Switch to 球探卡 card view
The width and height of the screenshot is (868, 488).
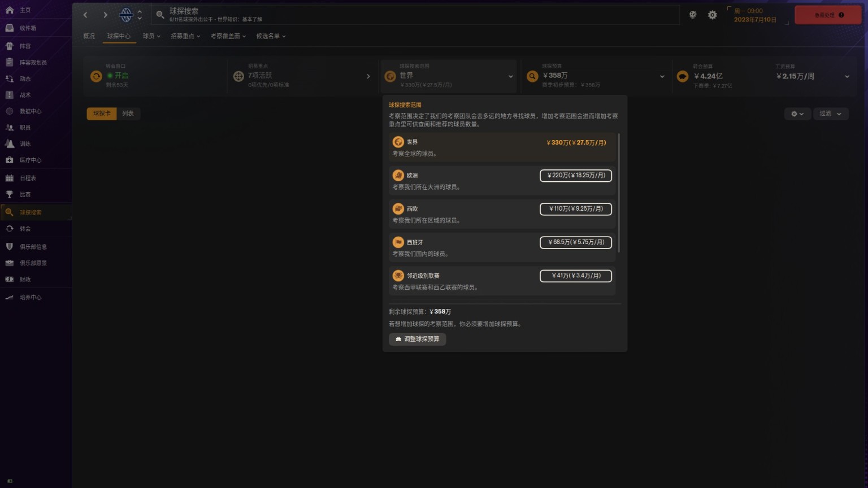pyautogui.click(x=102, y=114)
